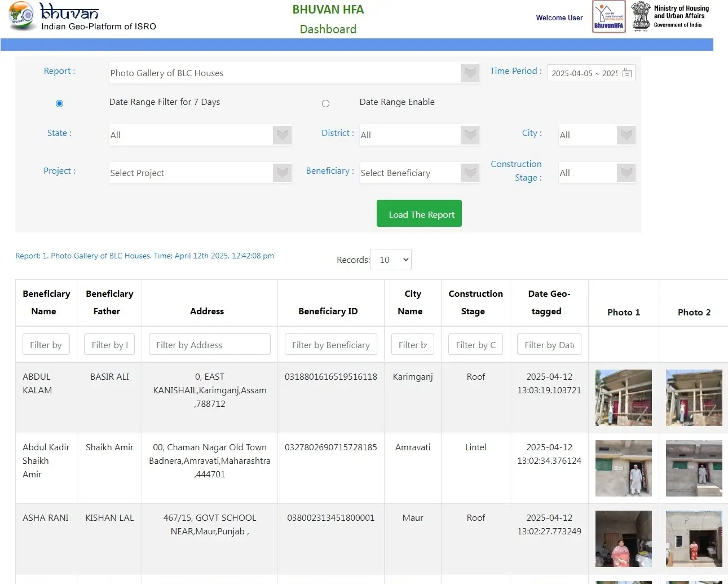This screenshot has height=584, width=728.
Task: Click Beneficiary ID 0318801616519516118
Action: click(x=331, y=377)
